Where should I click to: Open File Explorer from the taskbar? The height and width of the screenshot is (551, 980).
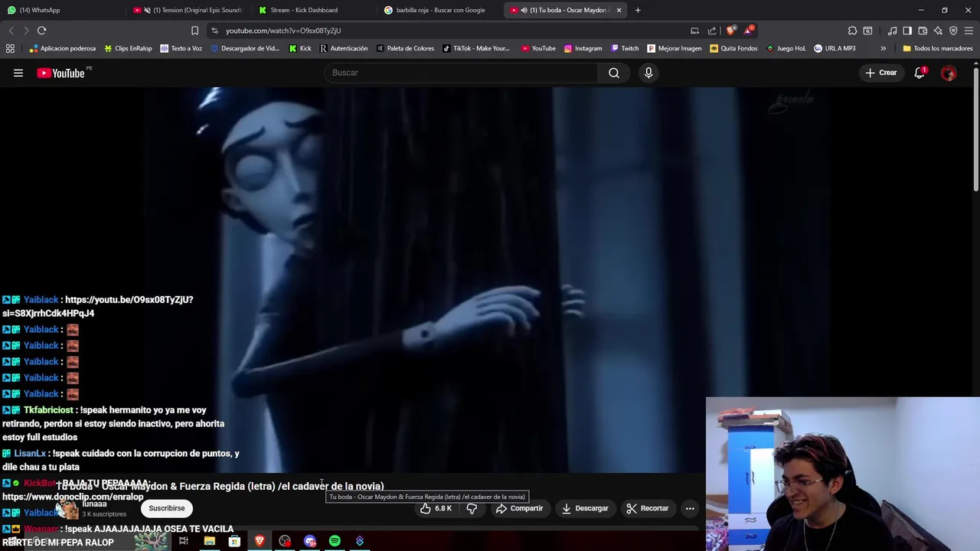(x=209, y=541)
